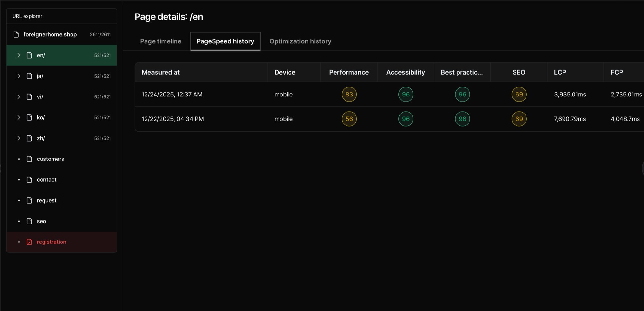644x311 pixels.
Task: Expand the en/ tree node
Action: pyautogui.click(x=19, y=55)
